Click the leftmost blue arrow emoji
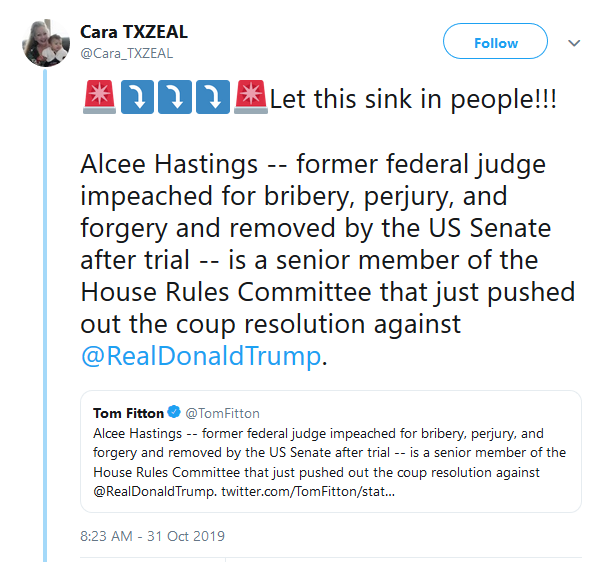609x562 pixels. (136, 100)
